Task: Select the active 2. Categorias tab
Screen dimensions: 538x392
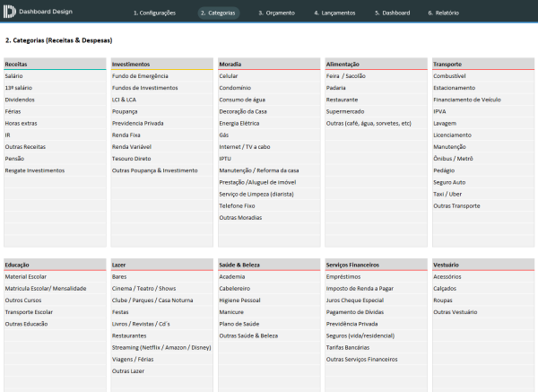Action: coord(218,13)
